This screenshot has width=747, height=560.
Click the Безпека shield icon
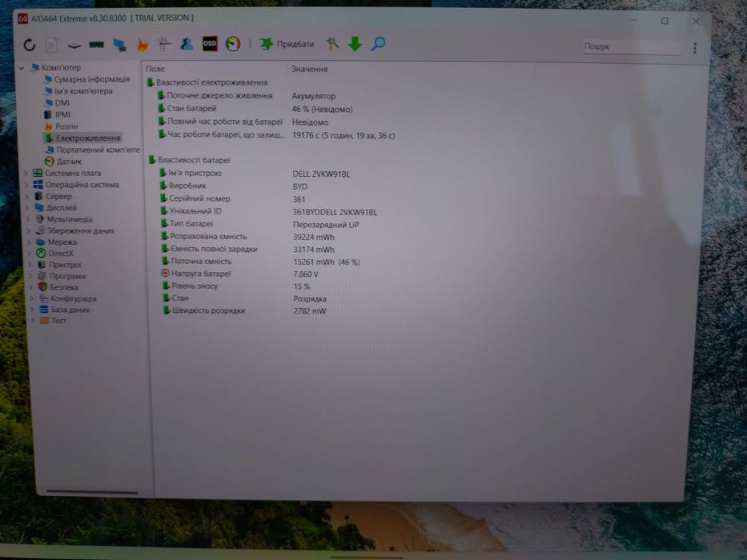[x=42, y=286]
